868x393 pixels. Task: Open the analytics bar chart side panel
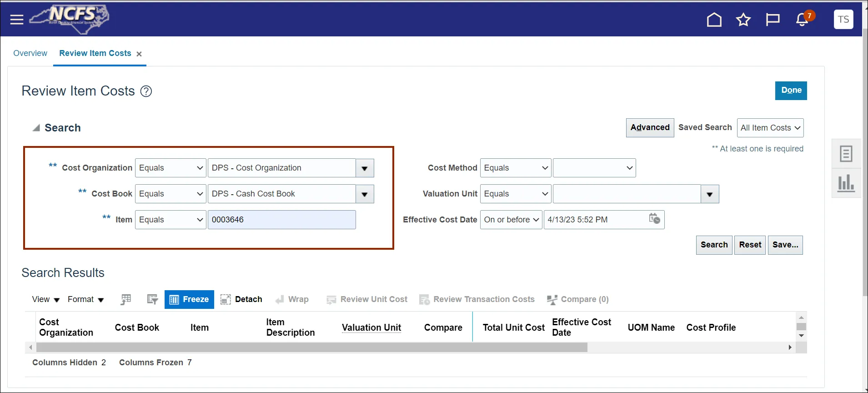tap(846, 183)
